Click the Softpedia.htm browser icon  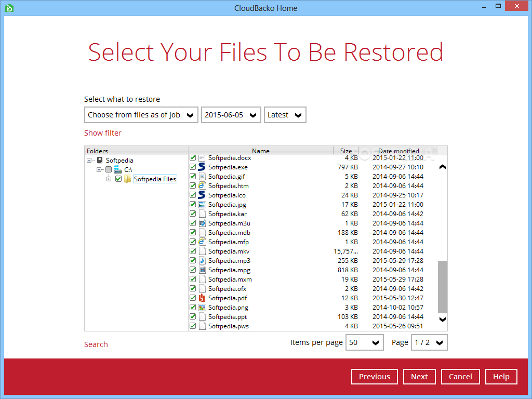click(x=202, y=185)
